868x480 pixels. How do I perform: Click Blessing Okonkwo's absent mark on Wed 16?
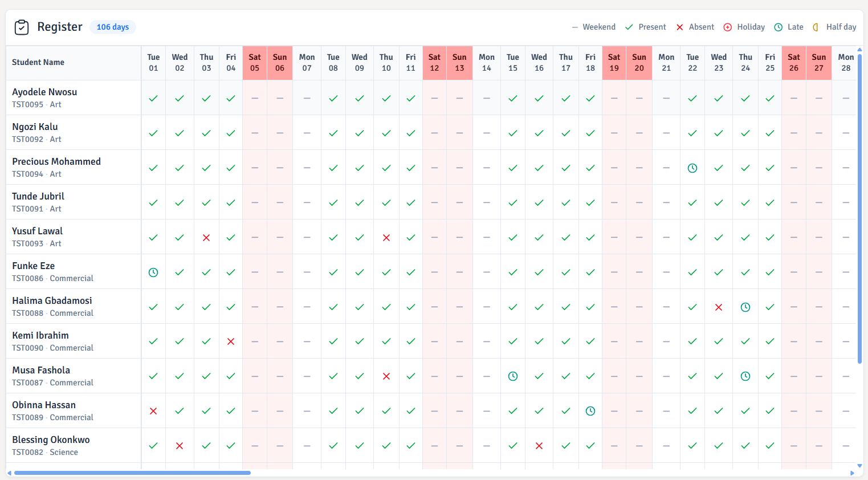click(x=539, y=446)
